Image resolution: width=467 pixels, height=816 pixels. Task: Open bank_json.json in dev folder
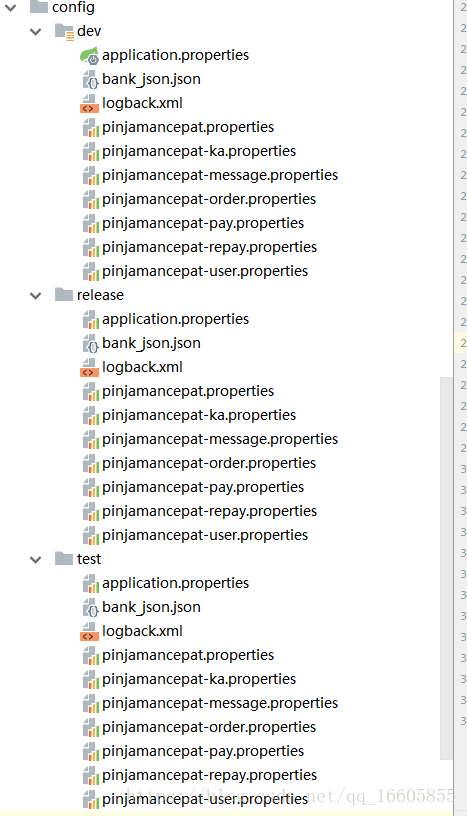pos(152,79)
